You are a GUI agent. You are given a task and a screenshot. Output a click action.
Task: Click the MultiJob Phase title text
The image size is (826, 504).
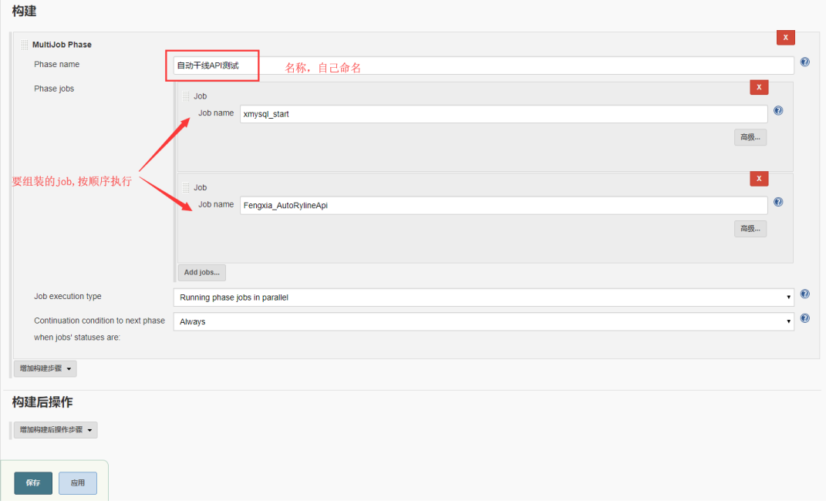[x=62, y=45]
